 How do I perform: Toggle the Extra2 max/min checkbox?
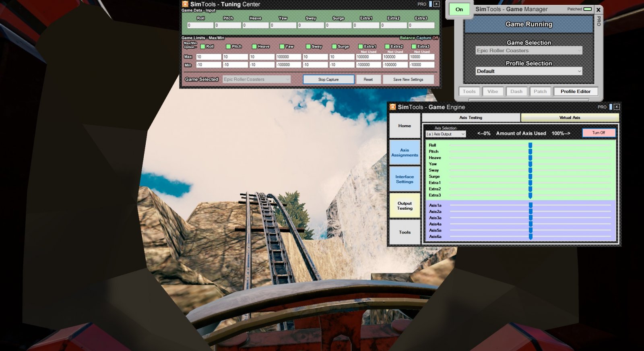point(387,46)
